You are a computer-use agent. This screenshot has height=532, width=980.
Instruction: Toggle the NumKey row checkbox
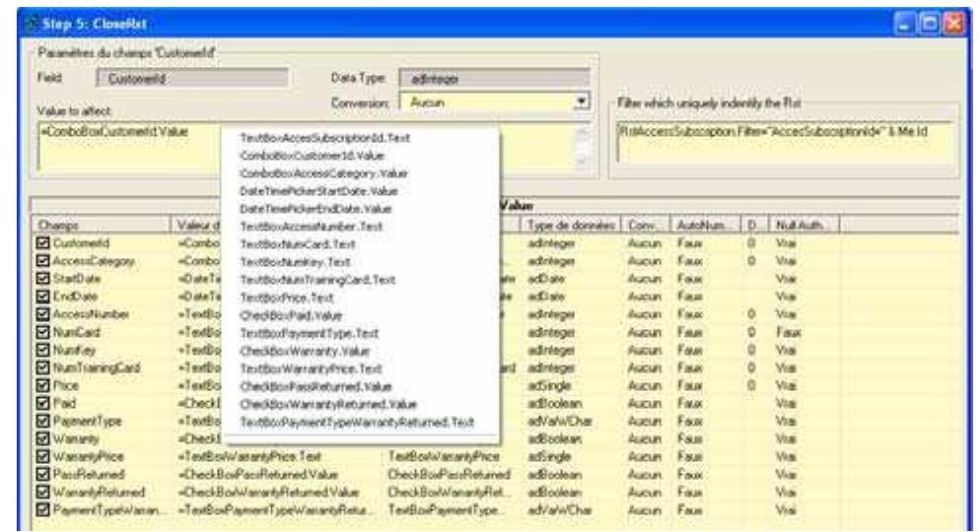tap(42, 350)
